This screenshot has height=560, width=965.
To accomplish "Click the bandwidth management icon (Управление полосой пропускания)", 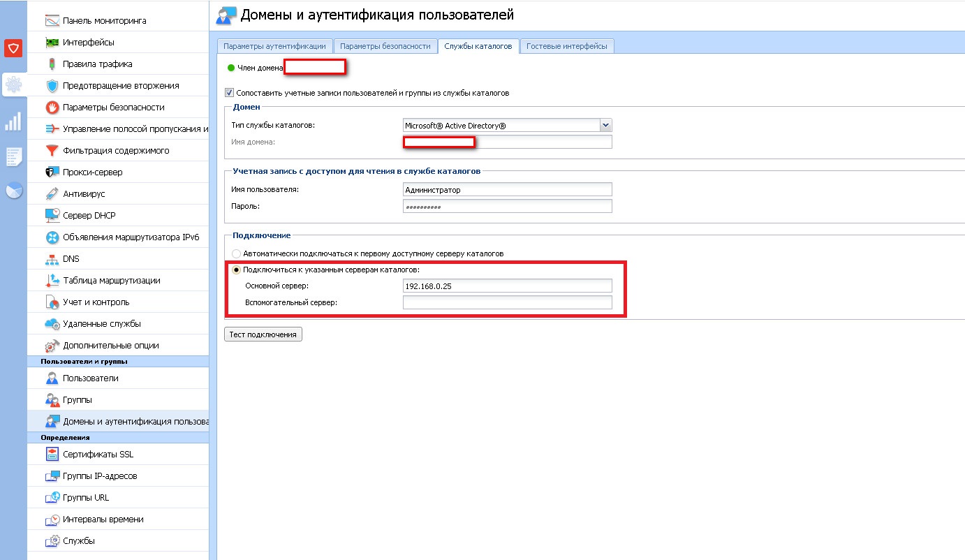I will [x=52, y=129].
